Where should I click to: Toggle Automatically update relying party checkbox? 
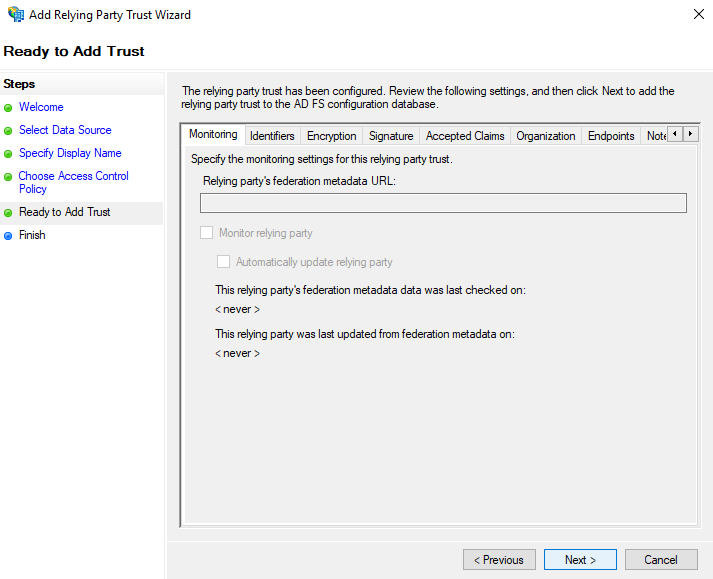click(223, 262)
